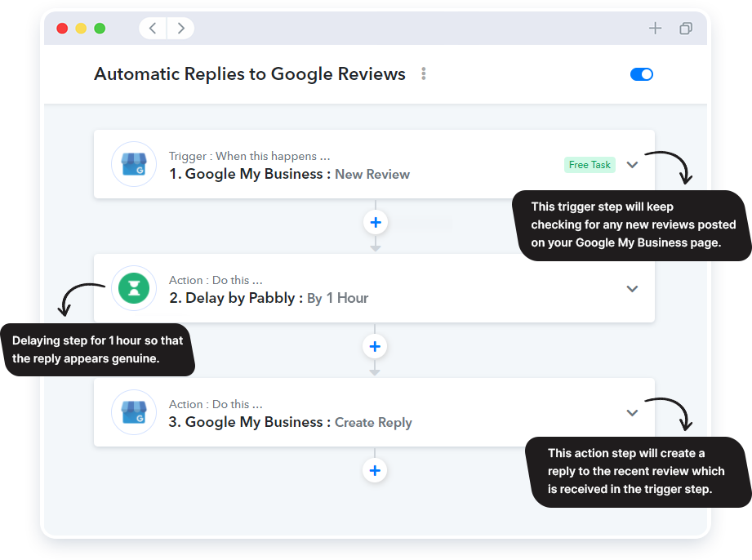Add a step after the New Review trigger
This screenshot has height=560, width=752.
point(376,223)
